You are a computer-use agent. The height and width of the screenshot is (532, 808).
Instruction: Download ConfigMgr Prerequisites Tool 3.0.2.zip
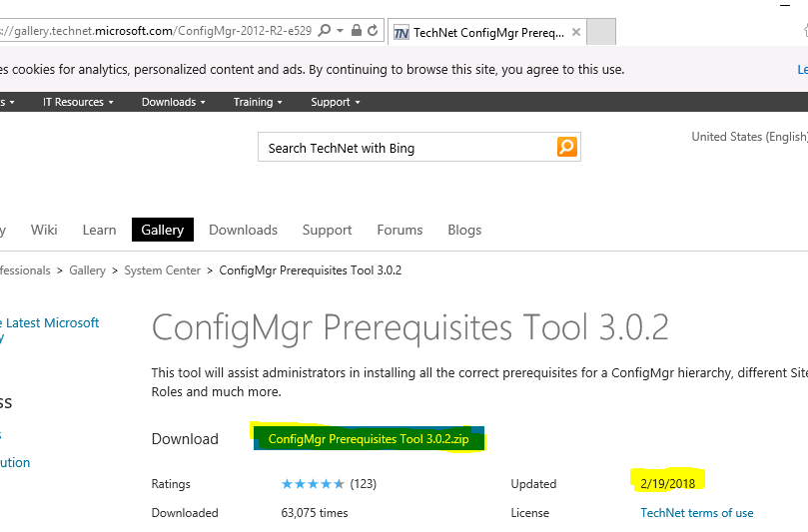(x=369, y=439)
